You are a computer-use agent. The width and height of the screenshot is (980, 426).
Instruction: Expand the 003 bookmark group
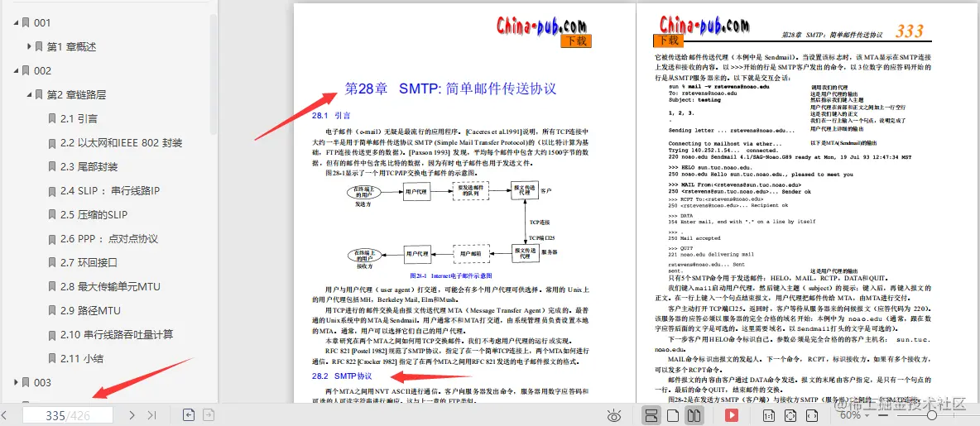tap(17, 381)
